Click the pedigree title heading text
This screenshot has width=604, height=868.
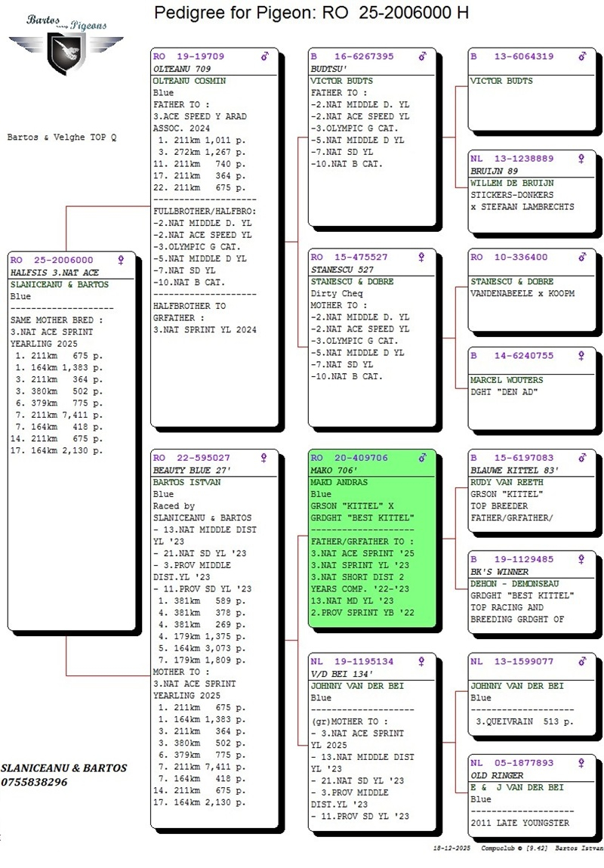coord(311,13)
